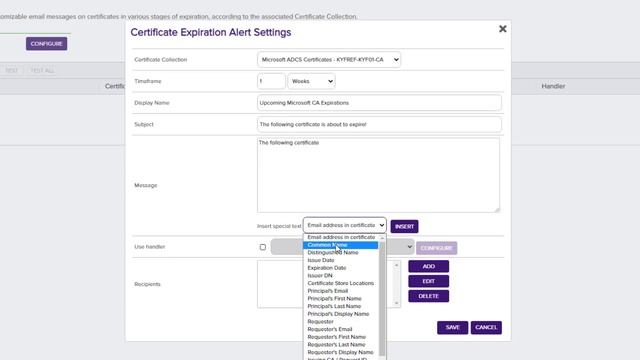640x360 pixels.
Task: Select the Requester option
Action: [x=341, y=322]
